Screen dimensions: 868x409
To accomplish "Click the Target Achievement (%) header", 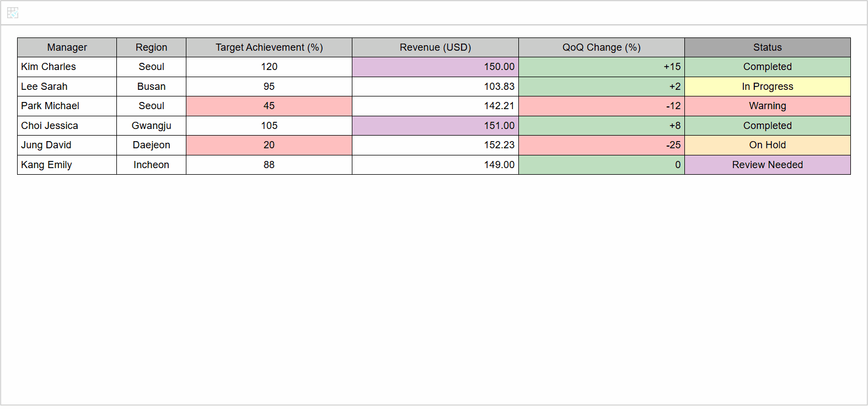I will pos(269,47).
